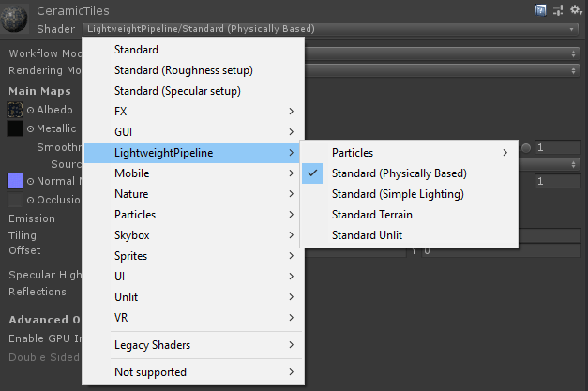Click the Occlusion texture slot
588x391 pixels.
click(x=15, y=200)
